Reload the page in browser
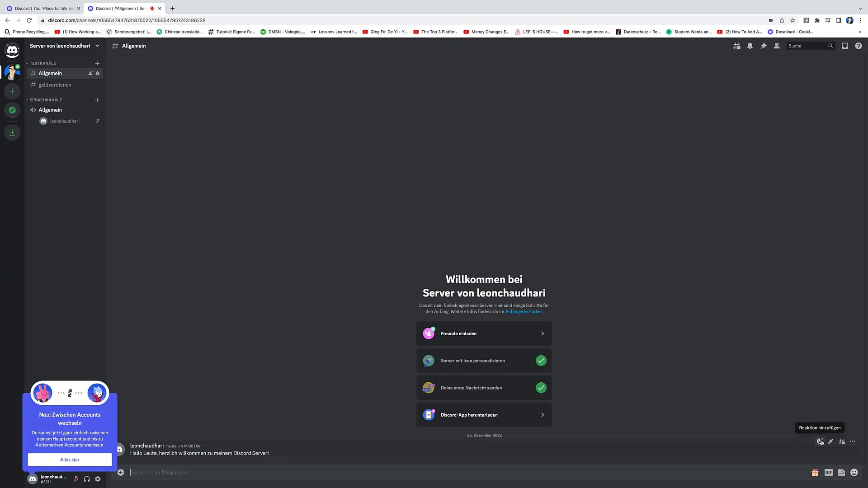 tap(29, 20)
